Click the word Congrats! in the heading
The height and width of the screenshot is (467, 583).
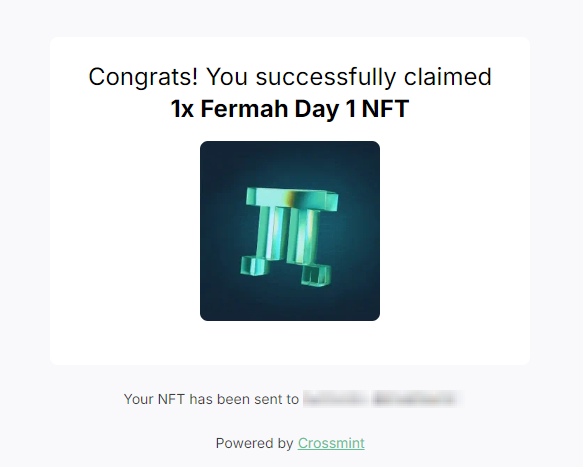pos(144,77)
